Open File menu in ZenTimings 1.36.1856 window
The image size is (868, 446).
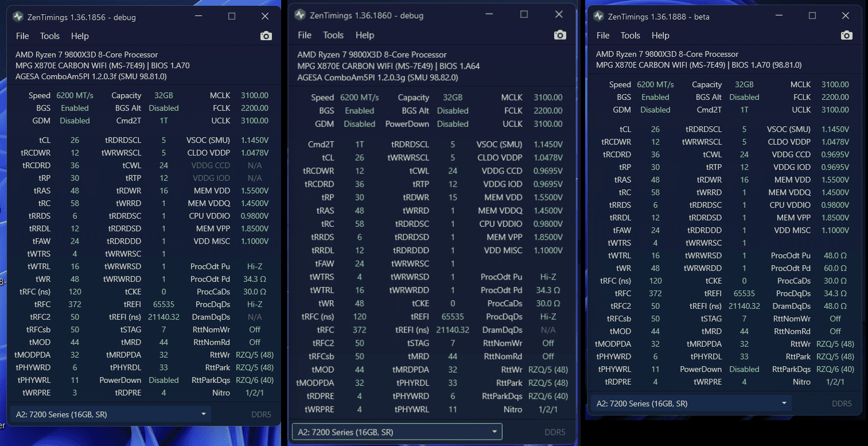22,36
